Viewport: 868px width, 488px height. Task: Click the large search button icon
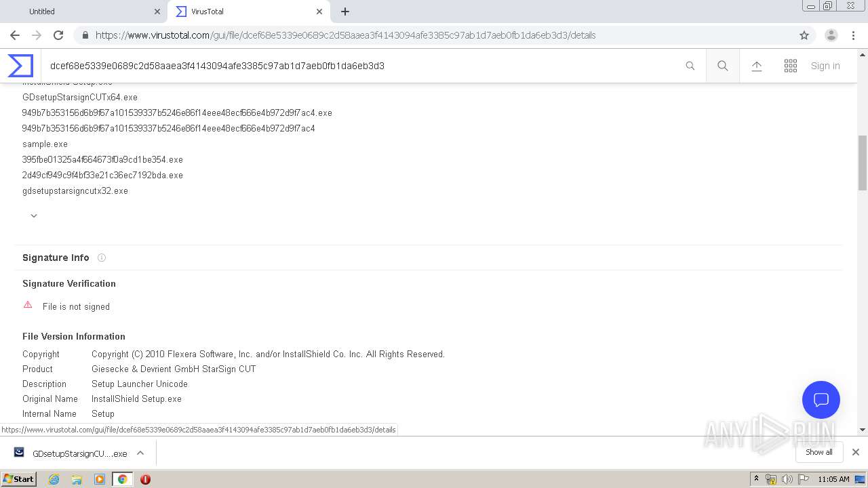coord(723,66)
